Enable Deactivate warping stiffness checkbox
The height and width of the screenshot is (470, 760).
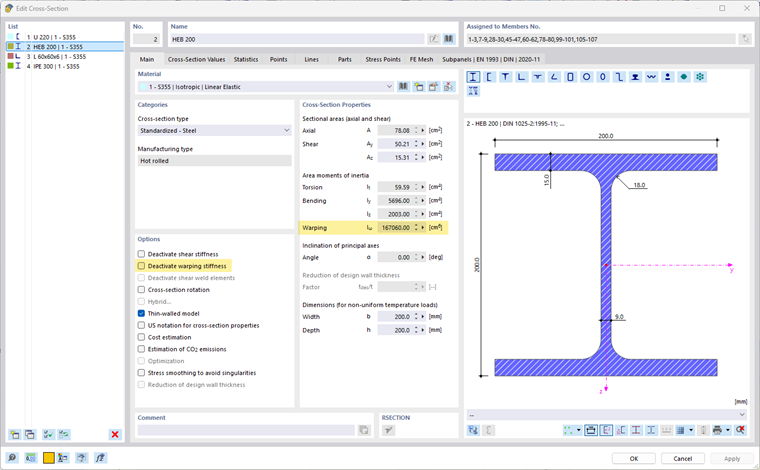point(142,267)
